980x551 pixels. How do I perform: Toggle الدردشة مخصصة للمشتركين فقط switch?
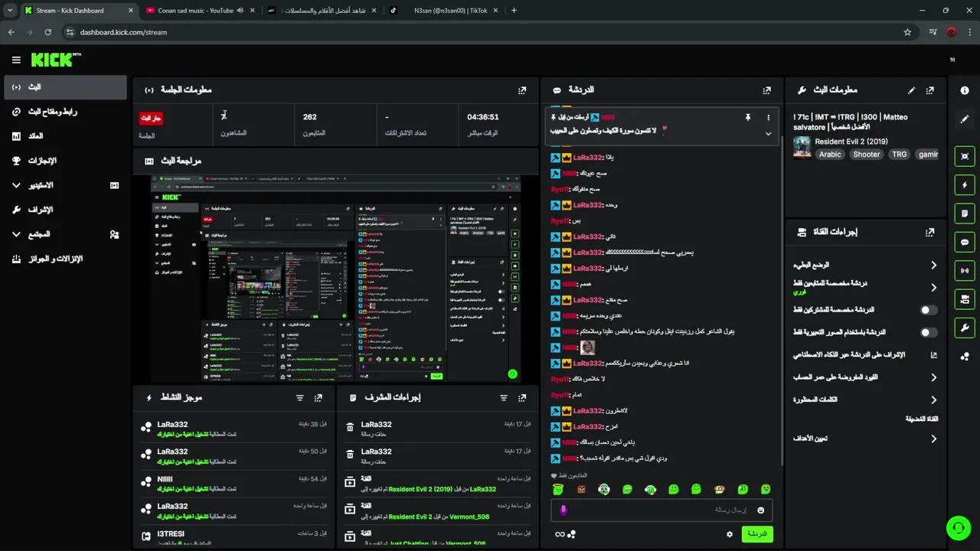point(928,310)
